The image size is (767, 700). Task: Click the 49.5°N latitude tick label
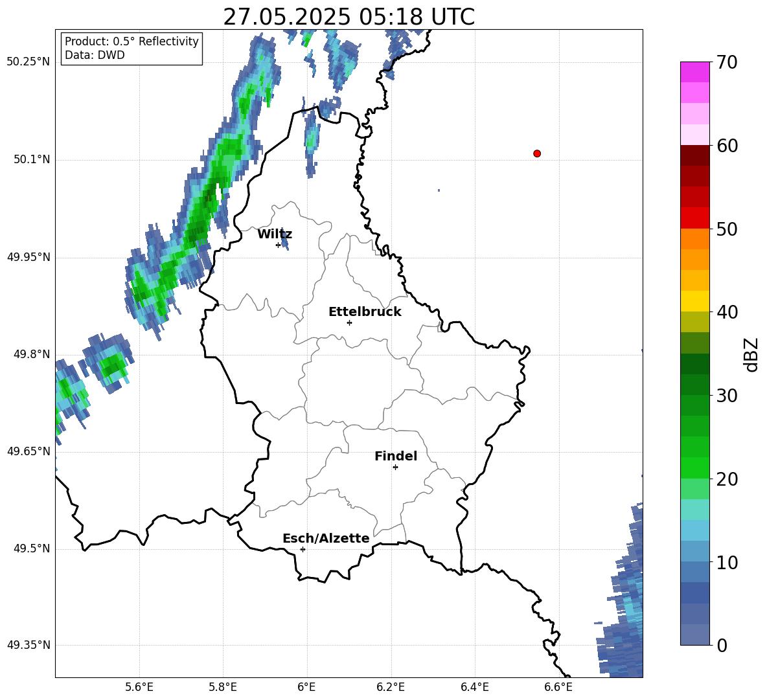(x=32, y=548)
